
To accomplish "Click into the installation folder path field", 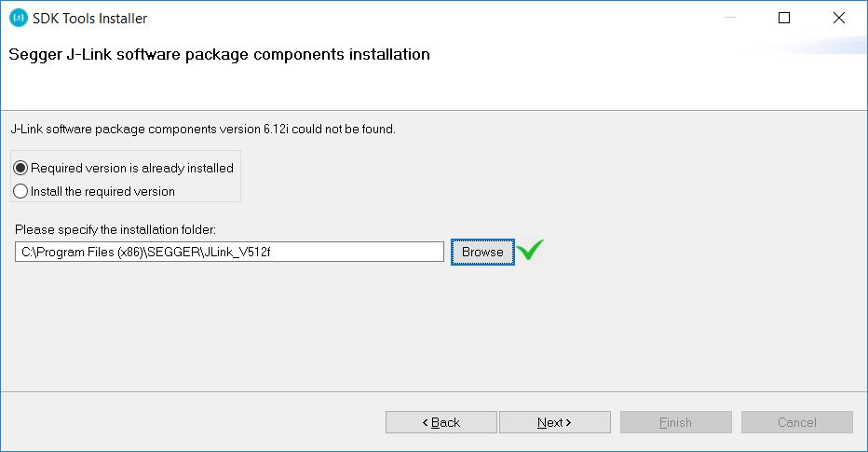I will (x=229, y=252).
